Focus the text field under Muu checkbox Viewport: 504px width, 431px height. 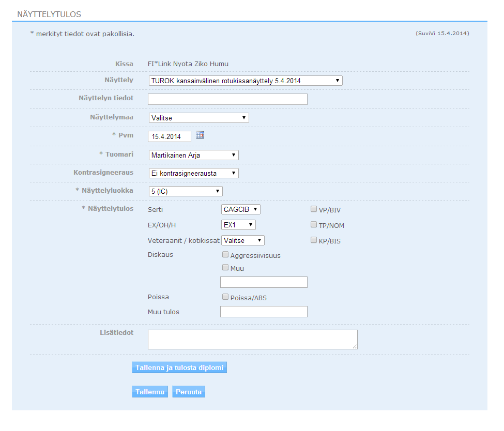[x=264, y=282]
